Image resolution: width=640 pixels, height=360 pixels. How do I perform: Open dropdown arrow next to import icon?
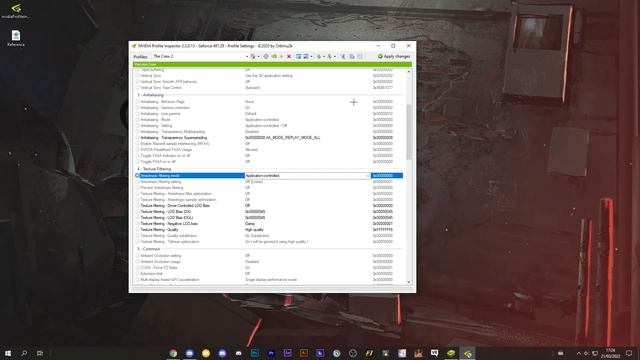(335, 56)
